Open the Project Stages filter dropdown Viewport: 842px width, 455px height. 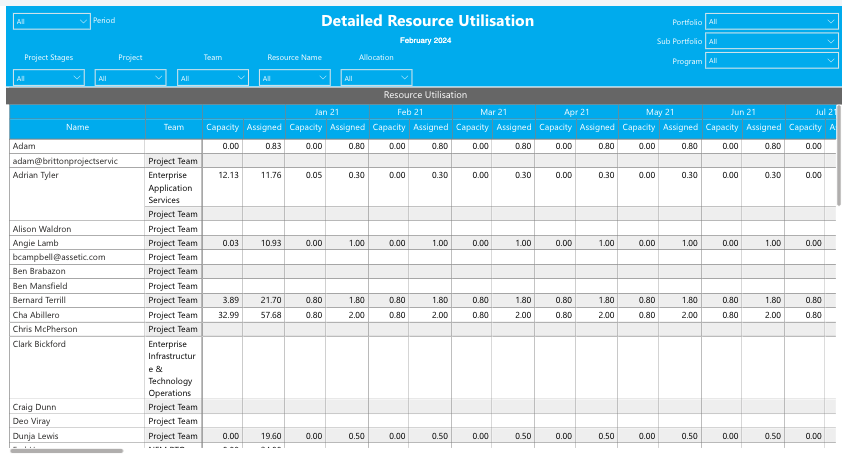[48, 78]
